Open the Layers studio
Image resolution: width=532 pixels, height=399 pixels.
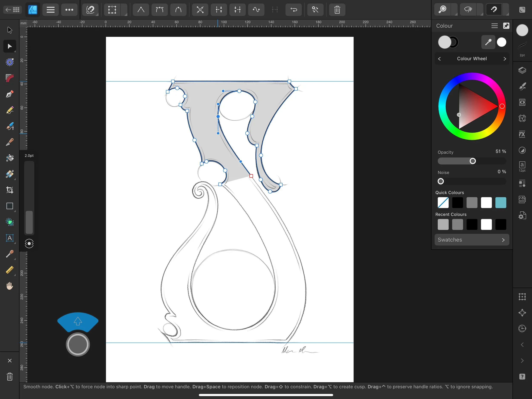pyautogui.click(x=522, y=70)
